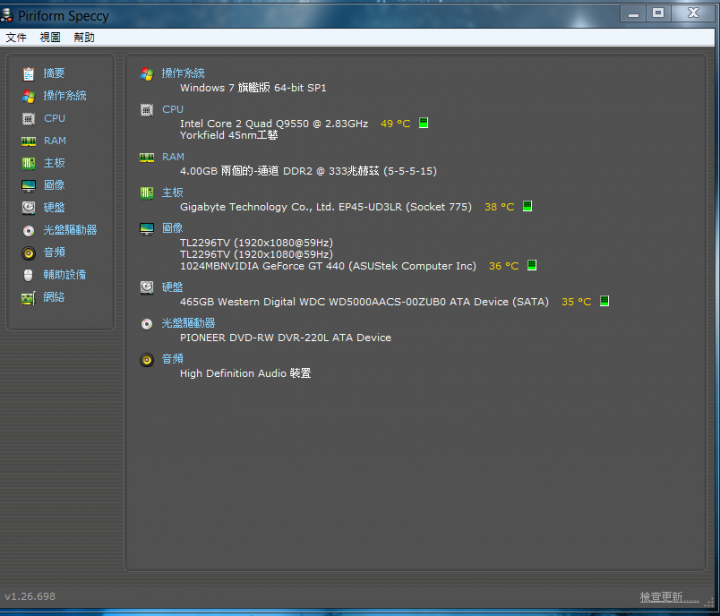Click the CPU heading link in summary

point(173,109)
